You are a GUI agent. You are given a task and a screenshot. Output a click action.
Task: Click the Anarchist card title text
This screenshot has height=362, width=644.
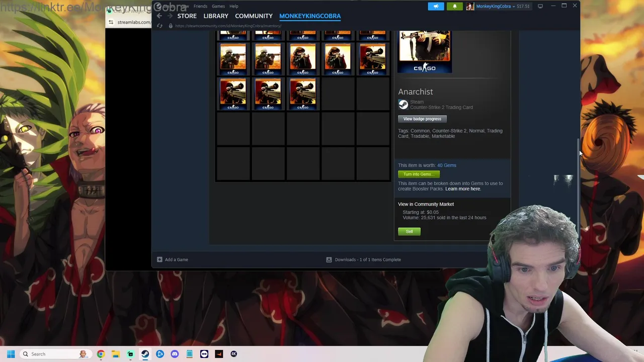(x=416, y=92)
